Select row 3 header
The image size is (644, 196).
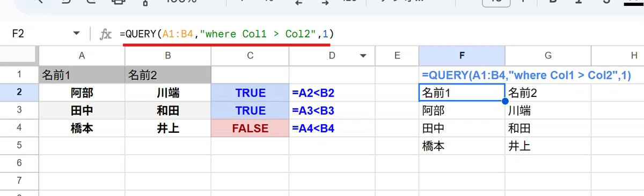[19, 110]
